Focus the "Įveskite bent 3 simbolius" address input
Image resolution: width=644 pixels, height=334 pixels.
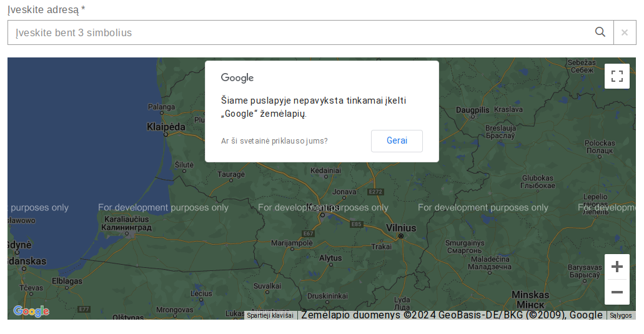click(x=300, y=32)
